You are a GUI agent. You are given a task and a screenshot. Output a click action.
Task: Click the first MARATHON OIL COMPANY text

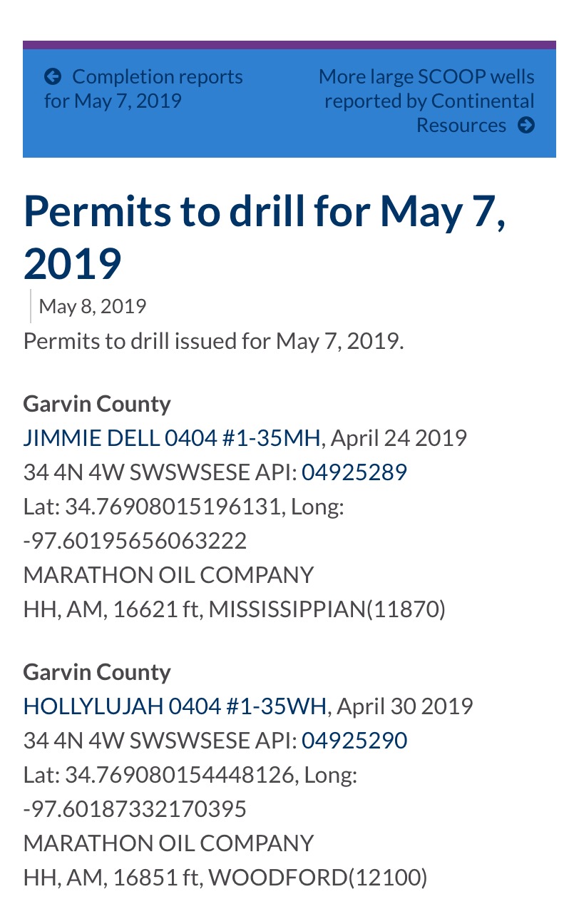[x=168, y=575]
